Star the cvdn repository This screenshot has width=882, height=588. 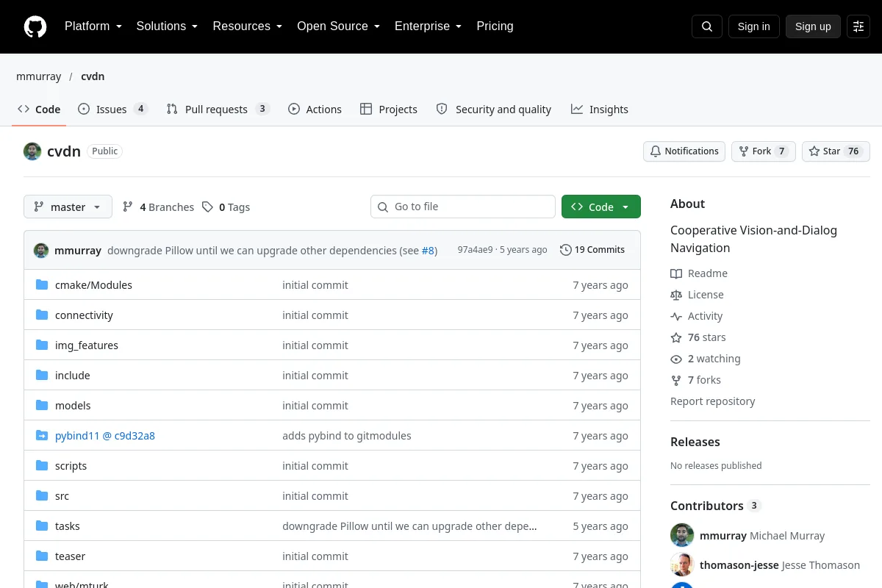pos(836,151)
